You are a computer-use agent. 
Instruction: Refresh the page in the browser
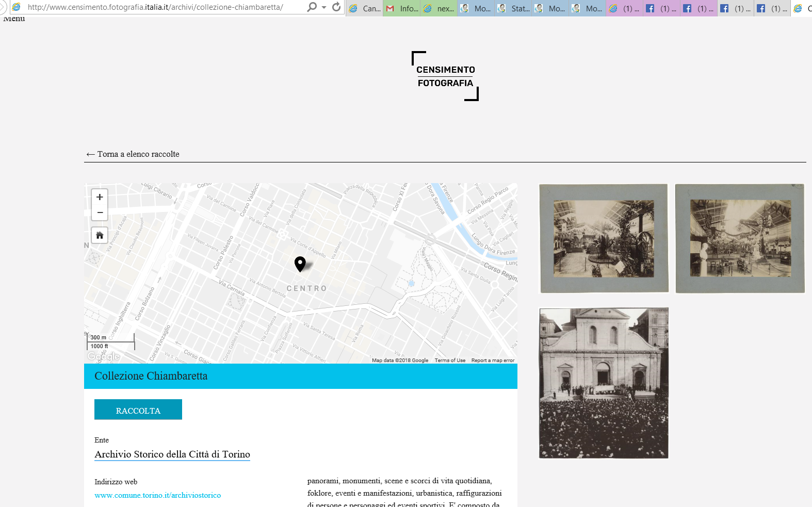336,7
